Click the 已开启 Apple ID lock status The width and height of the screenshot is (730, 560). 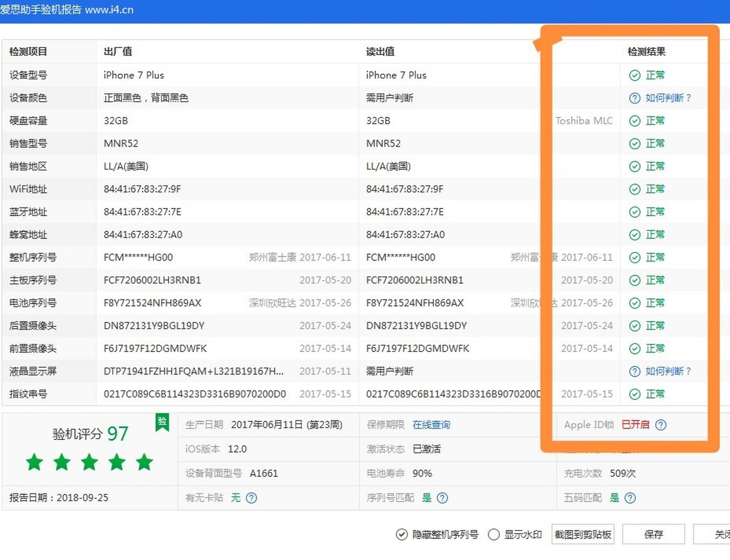635,424
